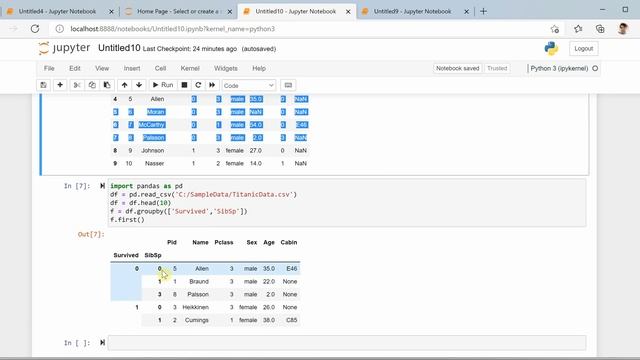The height and width of the screenshot is (360, 640).
Task: Open the Edit menu
Action: coord(75,68)
